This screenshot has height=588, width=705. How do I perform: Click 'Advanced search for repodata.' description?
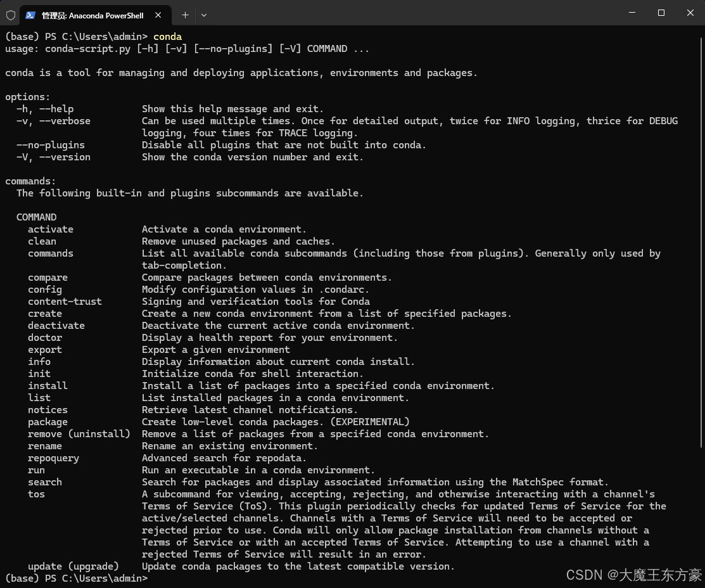point(224,459)
